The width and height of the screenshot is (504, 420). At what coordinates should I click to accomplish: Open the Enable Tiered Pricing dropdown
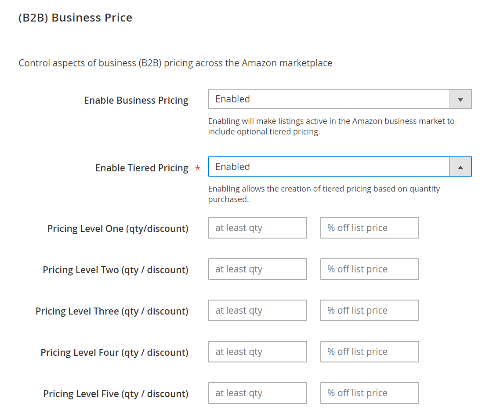[x=340, y=167]
